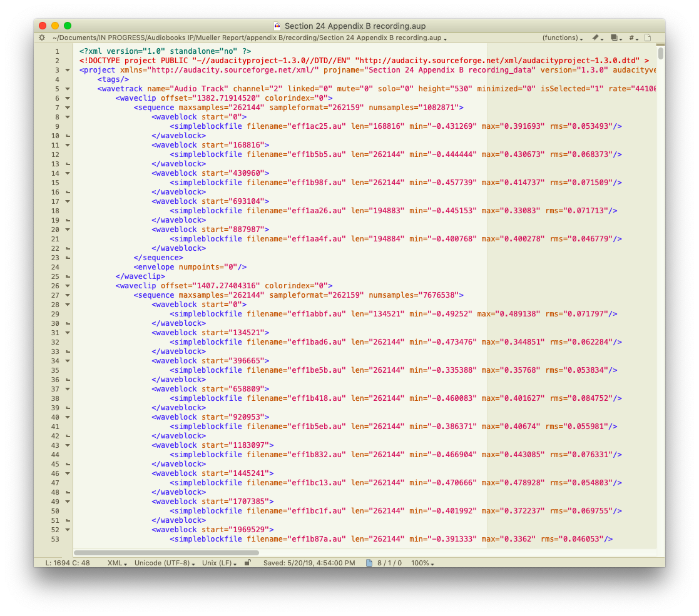Open the 100% zoom control
The image size is (699, 616).
421,562
